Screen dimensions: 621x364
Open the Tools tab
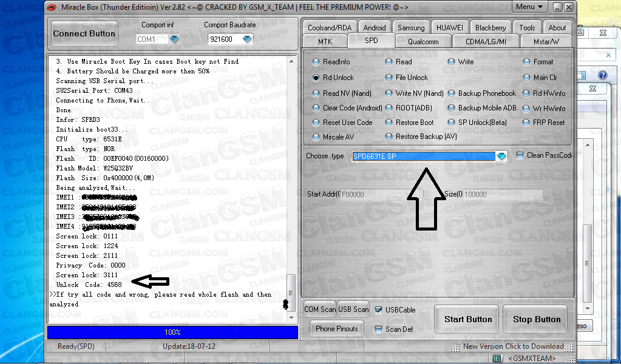point(527,28)
